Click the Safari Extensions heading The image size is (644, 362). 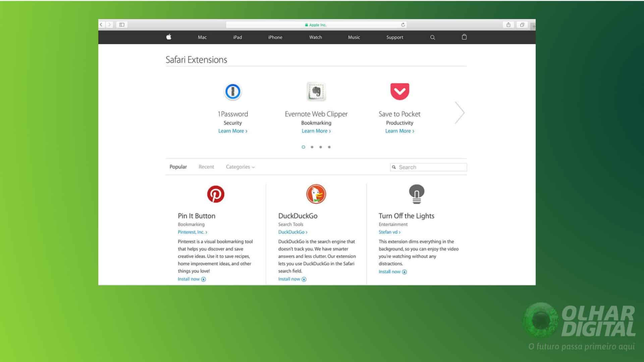coord(196,60)
